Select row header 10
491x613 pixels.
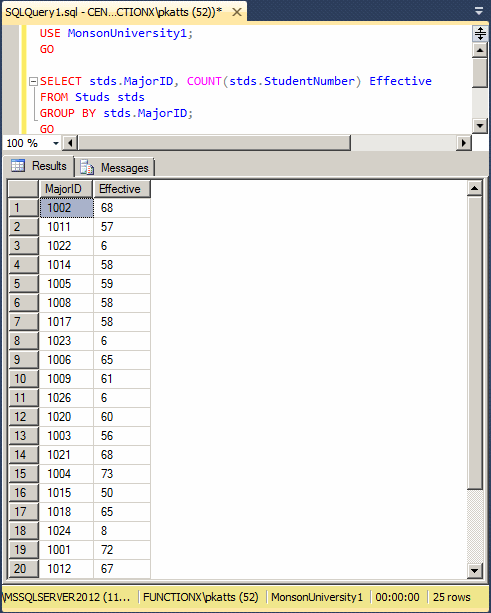coord(23,378)
